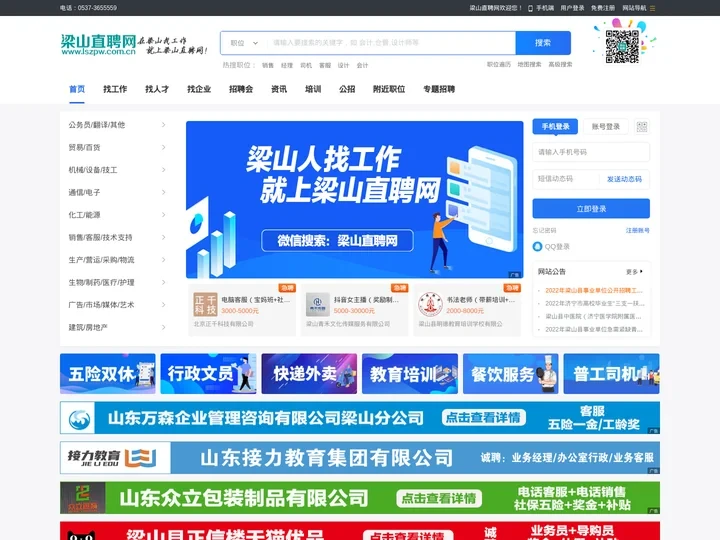The height and width of the screenshot is (540, 720).
Task: Focus the keyword search input
Action: tap(391, 43)
